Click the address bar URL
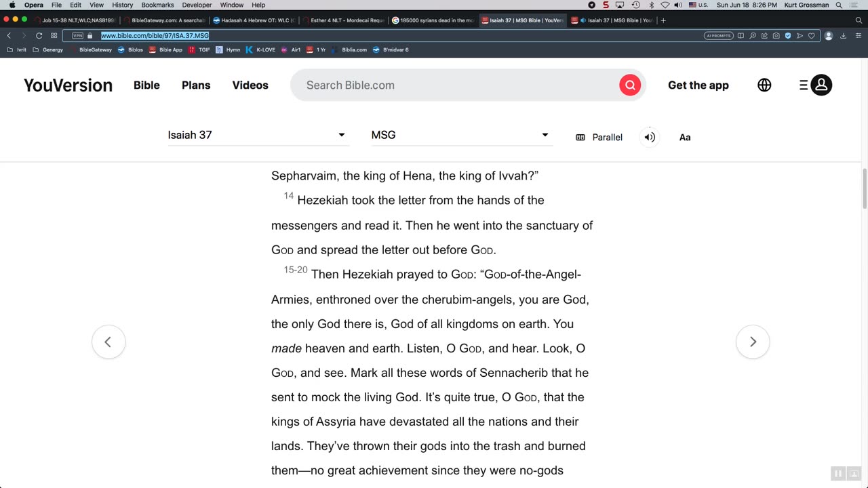This screenshot has height=488, width=868. (x=155, y=35)
